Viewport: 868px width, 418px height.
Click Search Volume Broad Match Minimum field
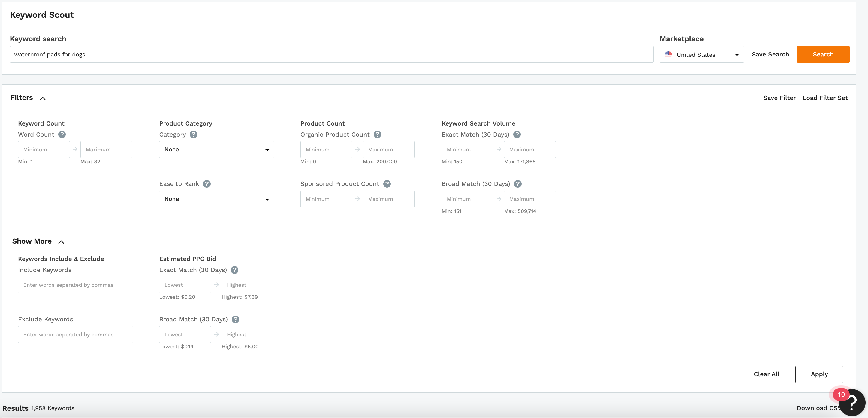[467, 199]
